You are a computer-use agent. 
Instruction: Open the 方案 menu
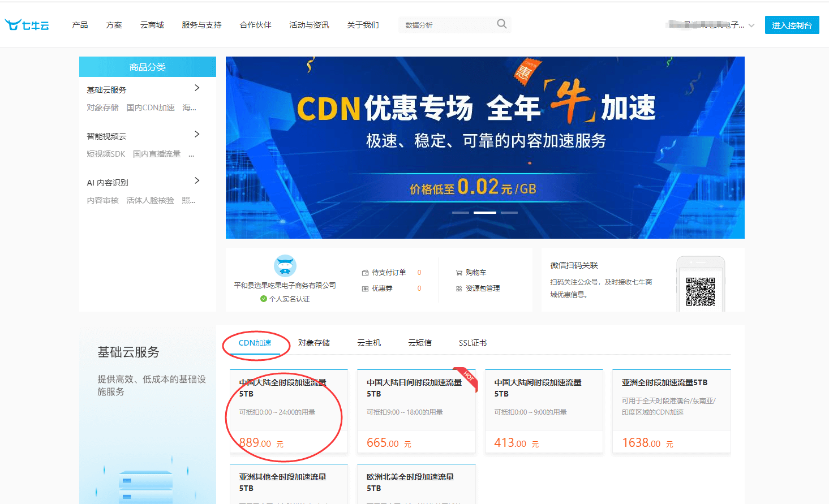114,25
